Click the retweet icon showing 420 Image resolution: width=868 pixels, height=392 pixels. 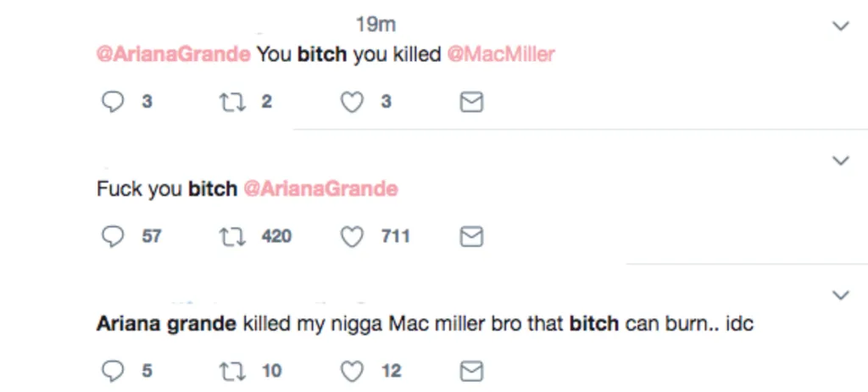[x=232, y=237]
